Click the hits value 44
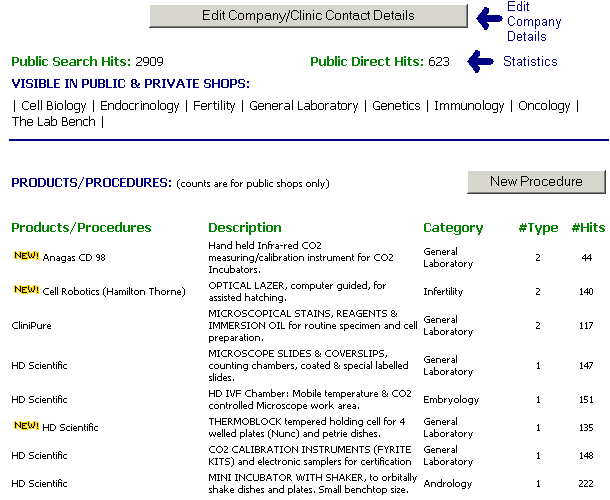This screenshot has width=610, height=500. tap(587, 258)
